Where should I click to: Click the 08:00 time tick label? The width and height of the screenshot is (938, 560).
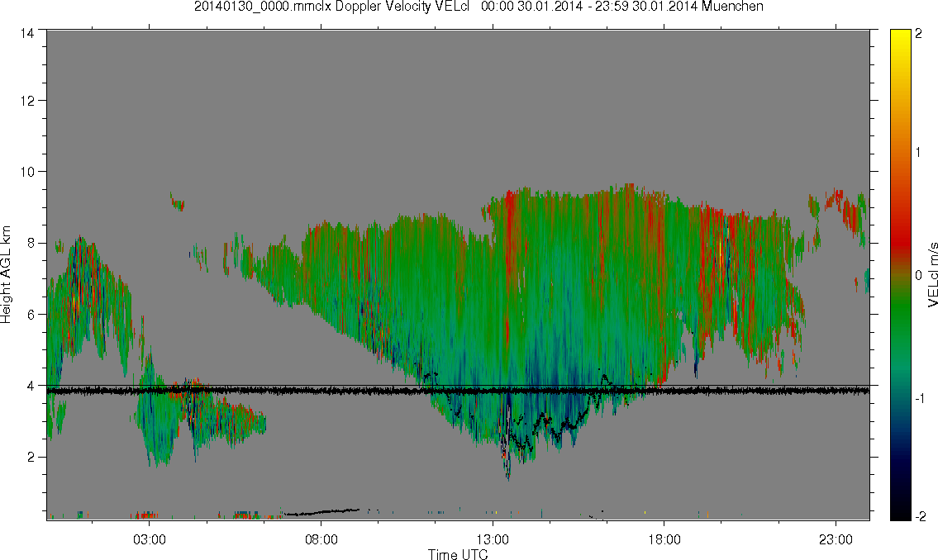pyautogui.click(x=321, y=539)
